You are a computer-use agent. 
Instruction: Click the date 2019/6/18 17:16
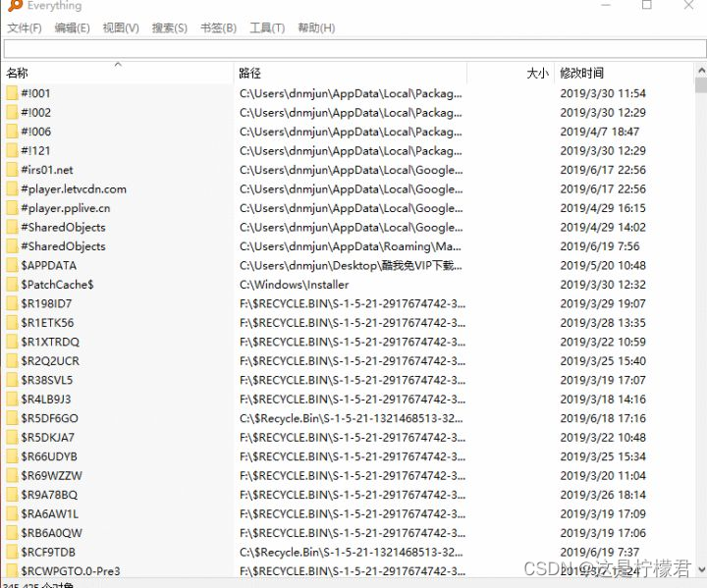pos(603,418)
